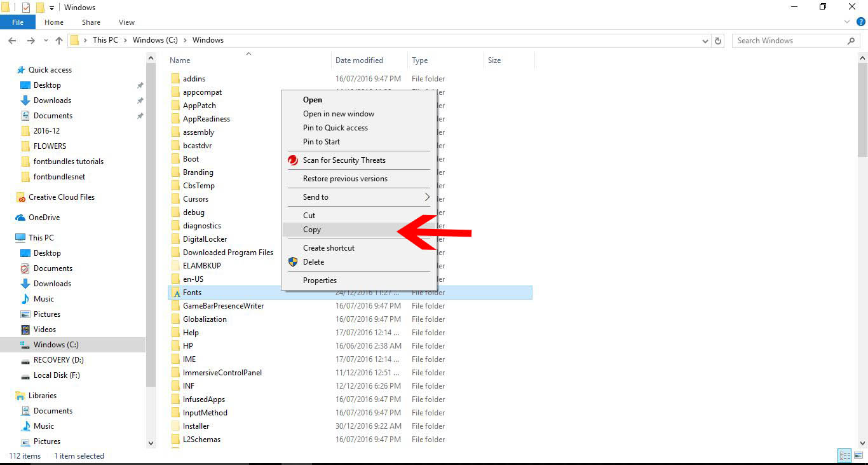Click the Libraries icon in the navigation pane
868x465 pixels.
(20, 396)
